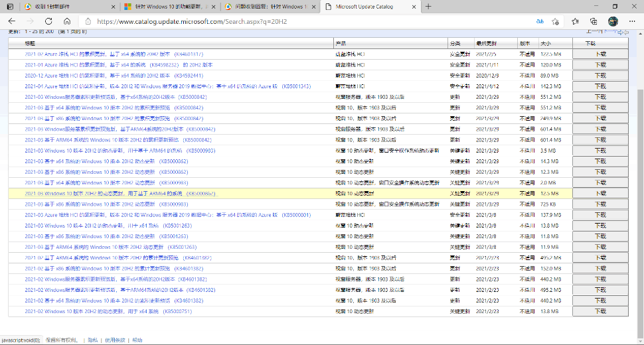The height and width of the screenshot is (345, 644).
Task: Download the 3.5 MB ARM64 dynamic update
Action: (600, 151)
